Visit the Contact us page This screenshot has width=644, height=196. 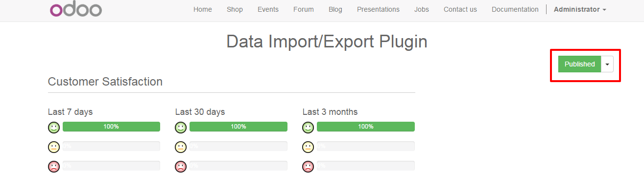click(460, 9)
